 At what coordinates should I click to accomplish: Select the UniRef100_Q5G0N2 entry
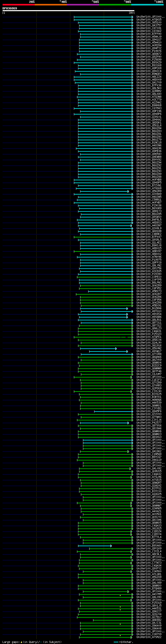(149, 348)
